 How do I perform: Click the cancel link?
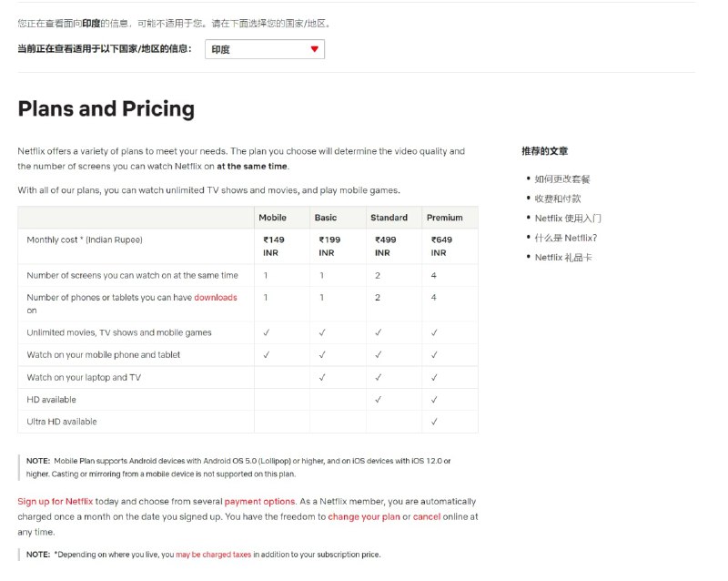coord(427,517)
